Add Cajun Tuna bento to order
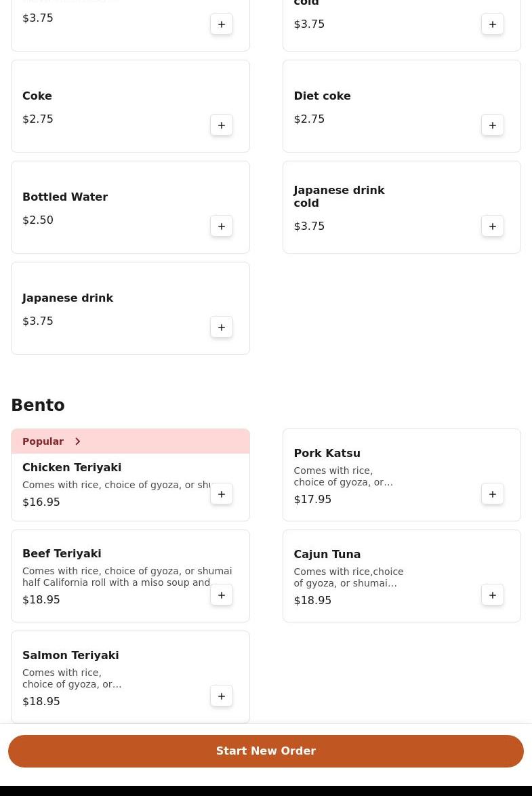 [493, 595]
